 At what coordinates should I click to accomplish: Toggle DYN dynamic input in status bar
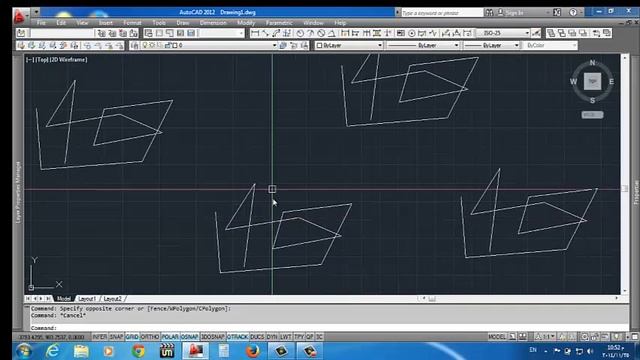pyautogui.click(x=272, y=337)
